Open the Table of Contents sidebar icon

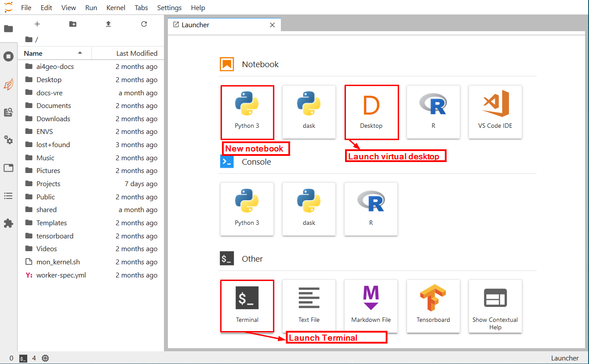[x=8, y=195]
